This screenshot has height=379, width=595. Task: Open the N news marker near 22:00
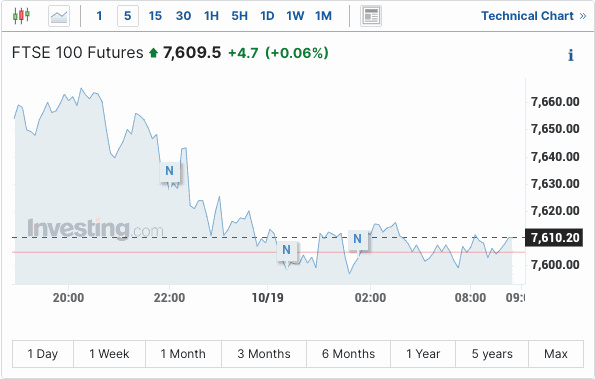tap(170, 171)
